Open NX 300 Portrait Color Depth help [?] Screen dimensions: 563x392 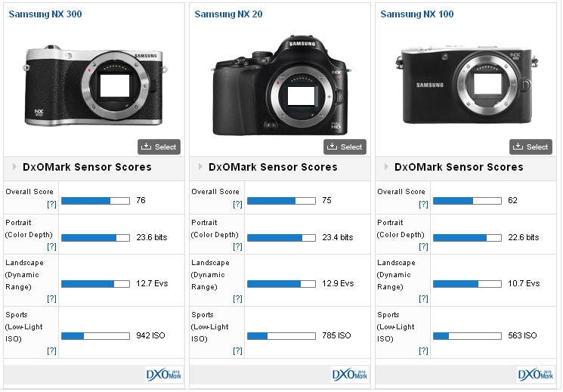[x=51, y=247]
